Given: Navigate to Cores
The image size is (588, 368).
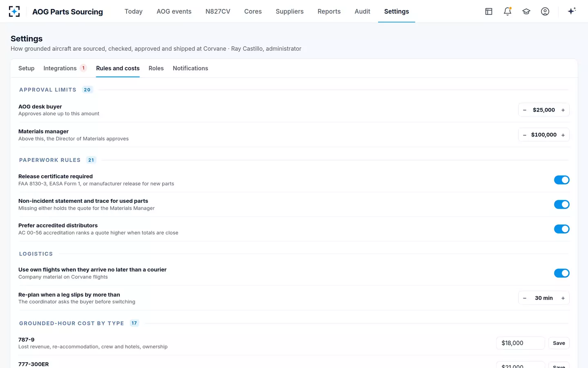Looking at the screenshot, I should (253, 11).
